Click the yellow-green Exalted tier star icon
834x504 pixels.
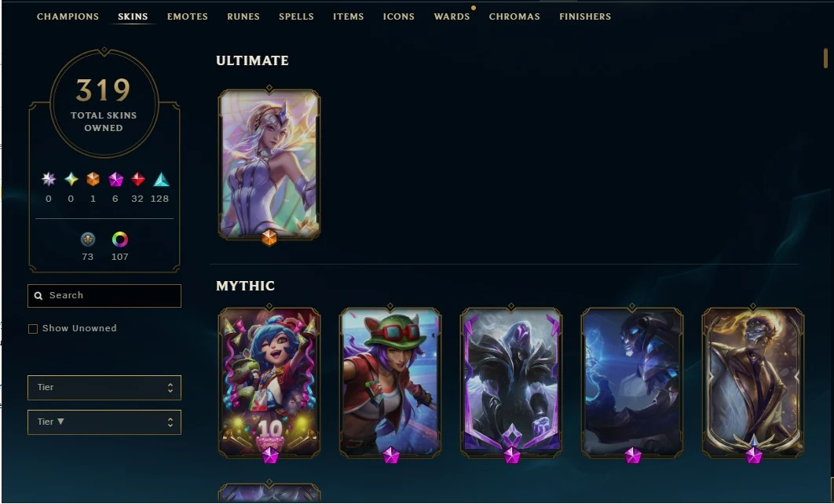71,180
